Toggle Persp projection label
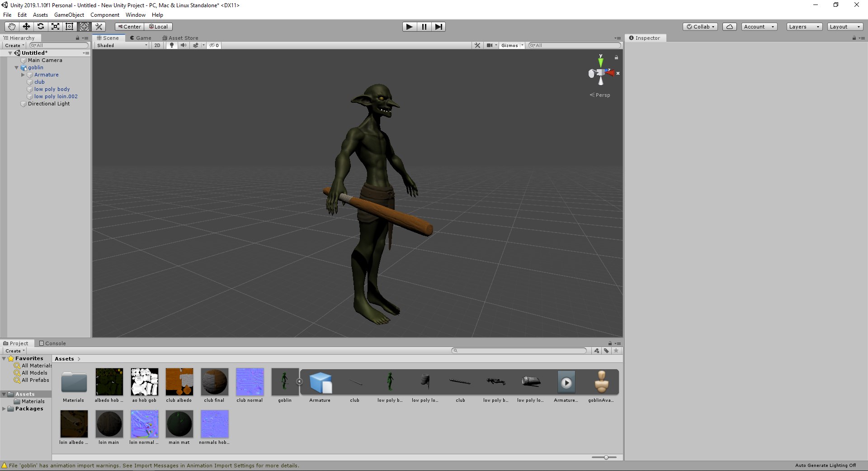Image resolution: width=868 pixels, height=471 pixels. [x=600, y=95]
